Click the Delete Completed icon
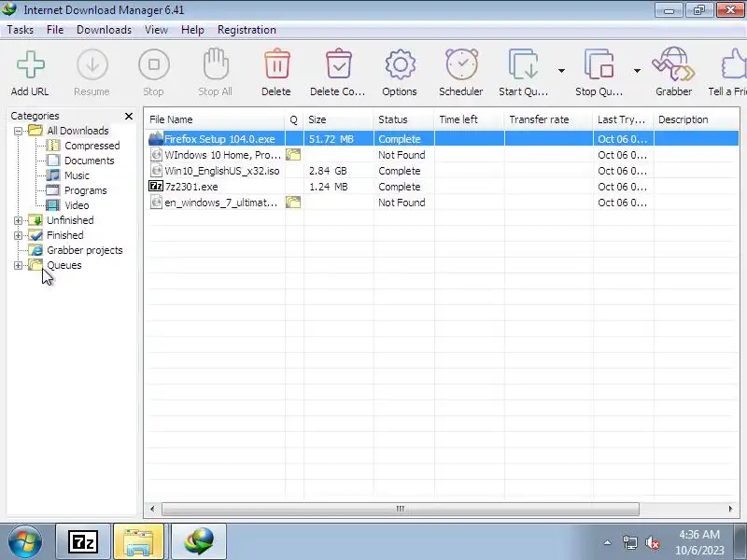This screenshot has height=560, width=747. point(338,63)
